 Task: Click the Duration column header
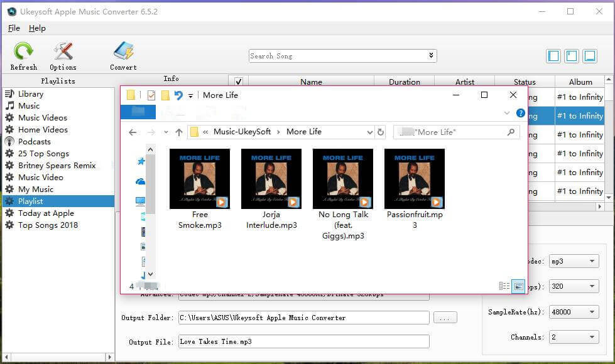(405, 82)
